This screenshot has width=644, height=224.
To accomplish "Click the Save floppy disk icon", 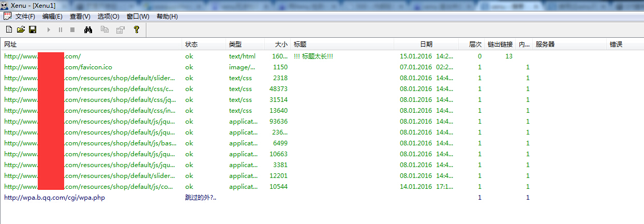I will click(33, 29).
